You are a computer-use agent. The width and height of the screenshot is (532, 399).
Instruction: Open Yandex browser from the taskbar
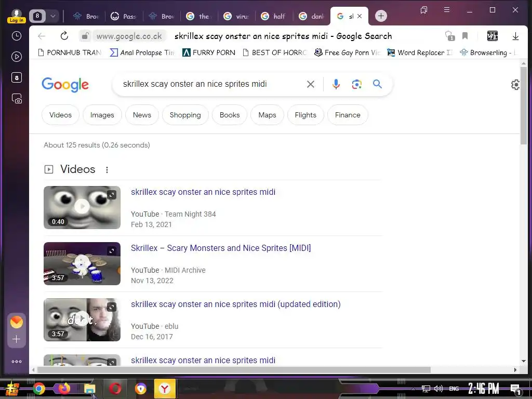[x=165, y=389]
